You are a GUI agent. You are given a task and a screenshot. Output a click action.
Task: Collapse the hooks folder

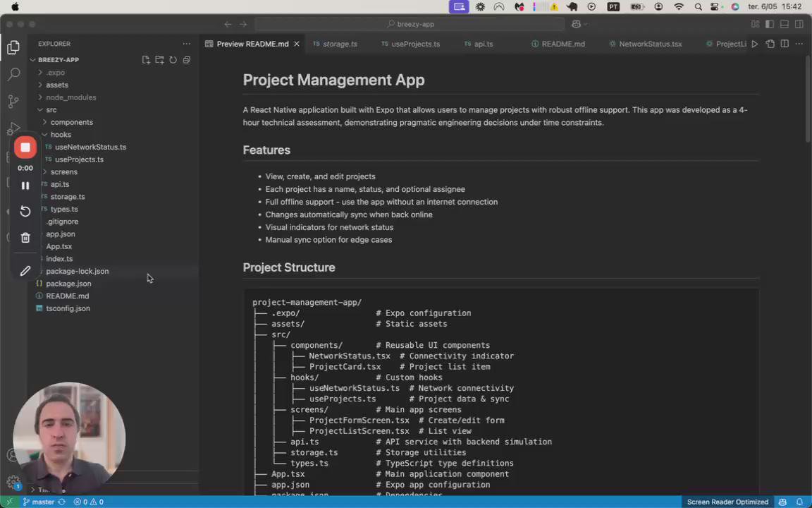click(61, 135)
